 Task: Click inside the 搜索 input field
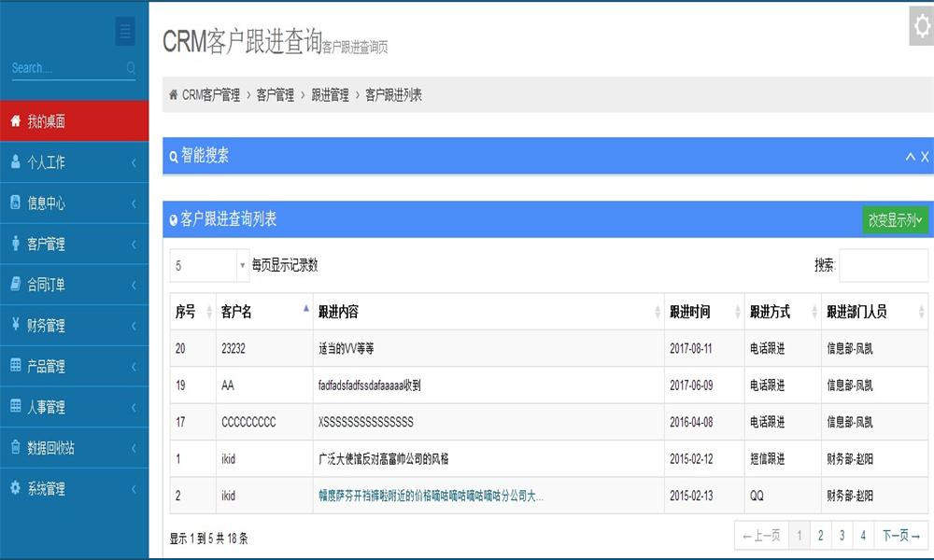(884, 265)
